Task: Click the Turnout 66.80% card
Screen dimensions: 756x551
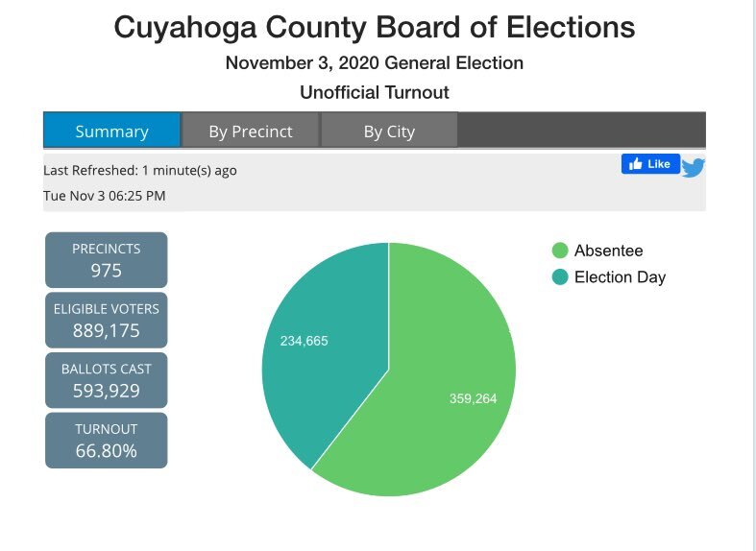Action: pyautogui.click(x=106, y=441)
